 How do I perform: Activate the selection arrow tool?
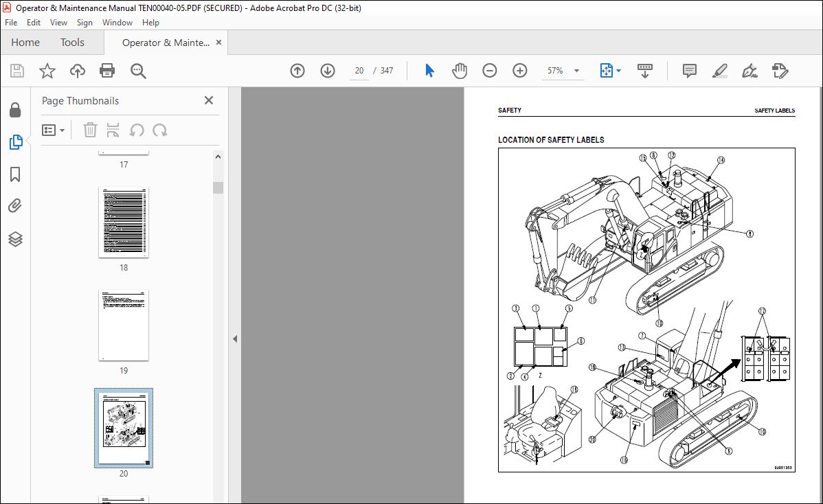[429, 71]
